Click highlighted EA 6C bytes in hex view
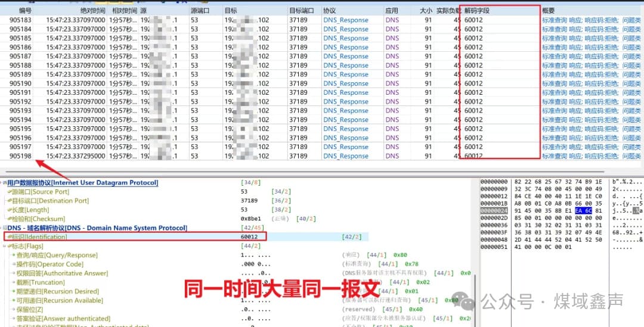This screenshot has height=327, width=644. [583, 210]
